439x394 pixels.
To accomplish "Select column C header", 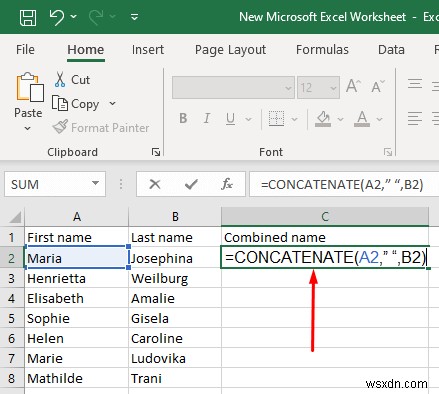I will [x=325, y=217].
